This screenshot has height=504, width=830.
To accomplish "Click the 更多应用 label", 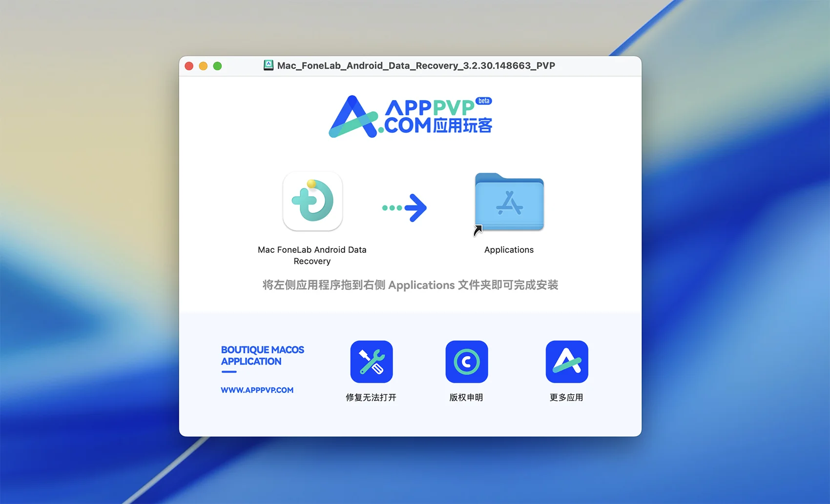I will [566, 397].
